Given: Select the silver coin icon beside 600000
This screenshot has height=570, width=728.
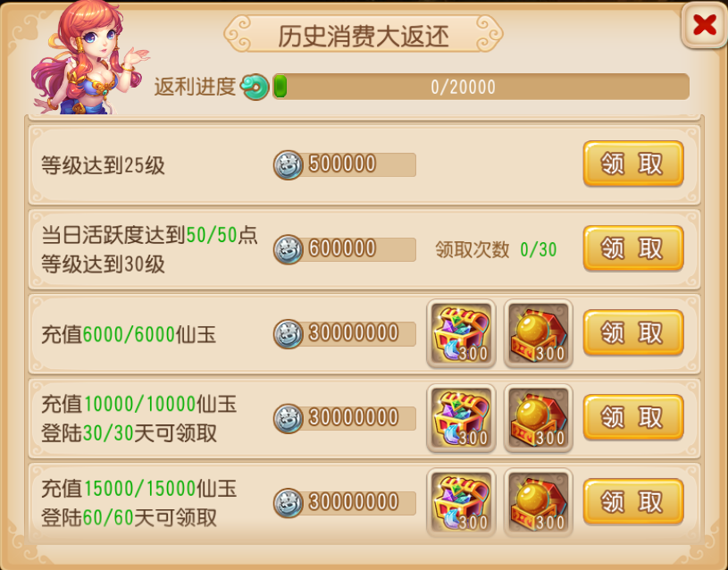Looking at the screenshot, I should point(288,249).
